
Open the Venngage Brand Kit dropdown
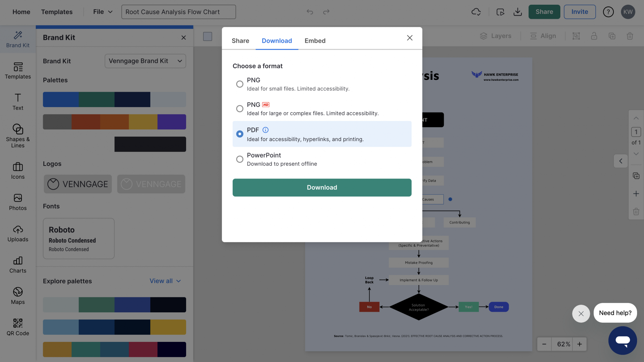point(145,61)
